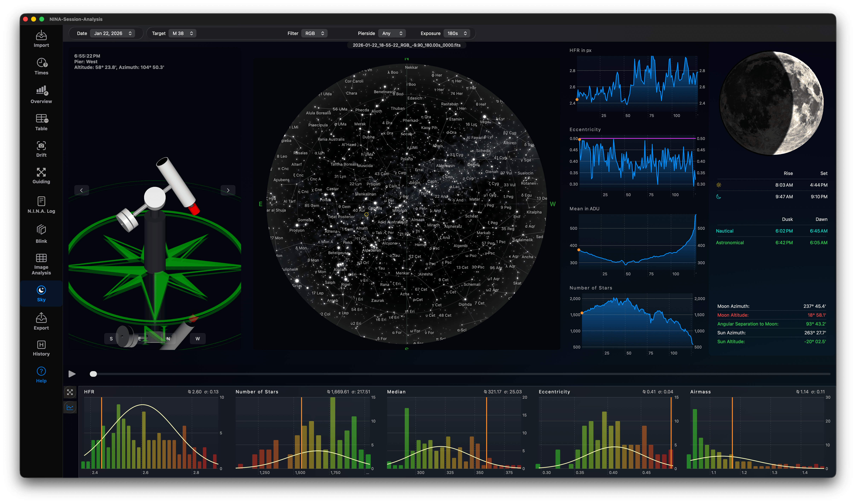Open Help from the sidebar
856x504 pixels.
(41, 375)
